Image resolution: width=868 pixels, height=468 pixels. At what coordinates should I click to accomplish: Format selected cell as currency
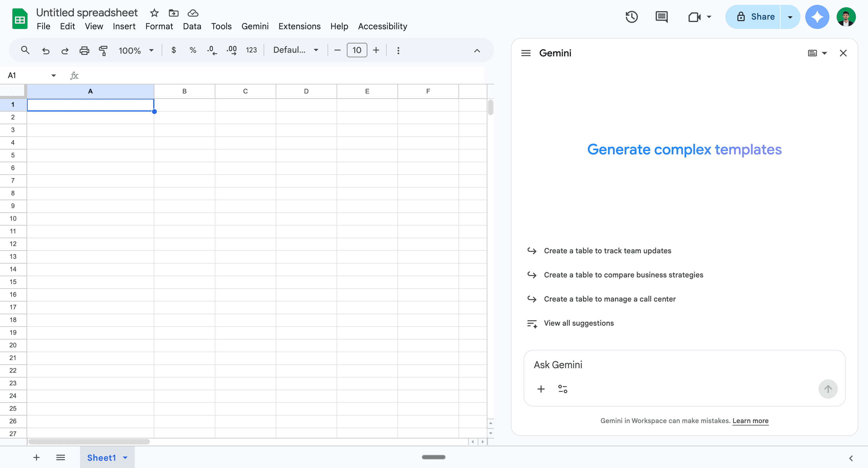pos(173,50)
